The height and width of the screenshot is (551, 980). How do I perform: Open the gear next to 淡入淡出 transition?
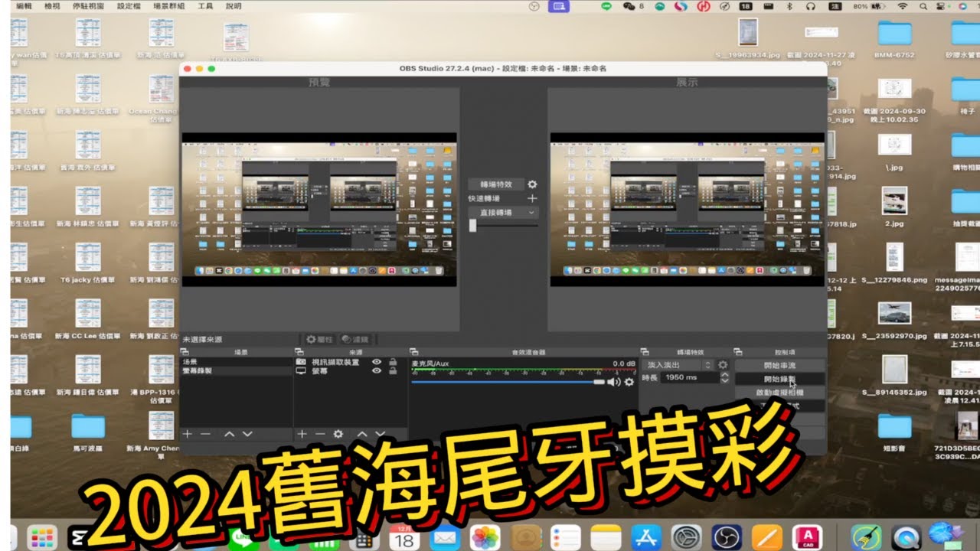723,365
